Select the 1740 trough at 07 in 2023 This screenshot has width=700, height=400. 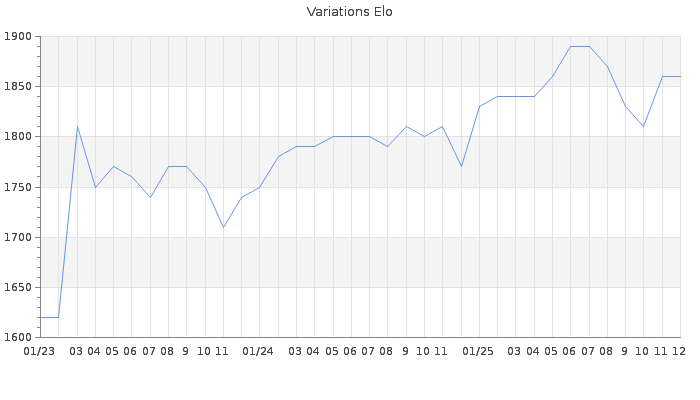coord(150,197)
